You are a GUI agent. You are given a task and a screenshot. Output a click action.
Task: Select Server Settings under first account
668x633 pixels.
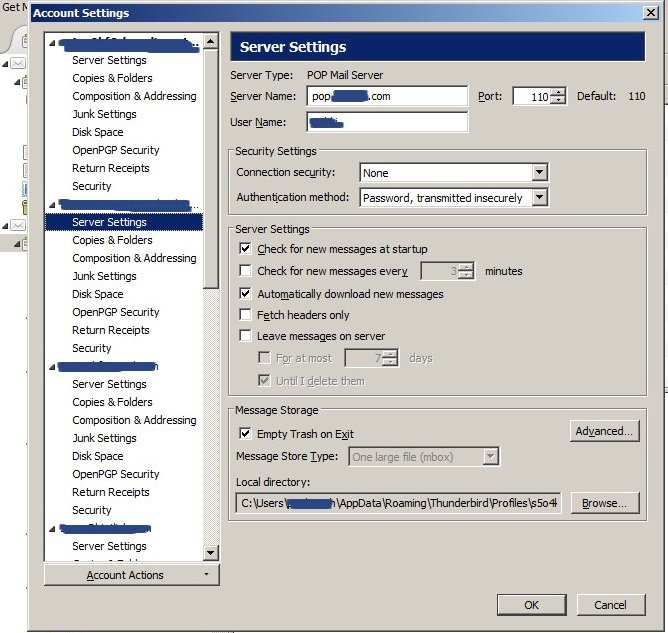click(109, 60)
